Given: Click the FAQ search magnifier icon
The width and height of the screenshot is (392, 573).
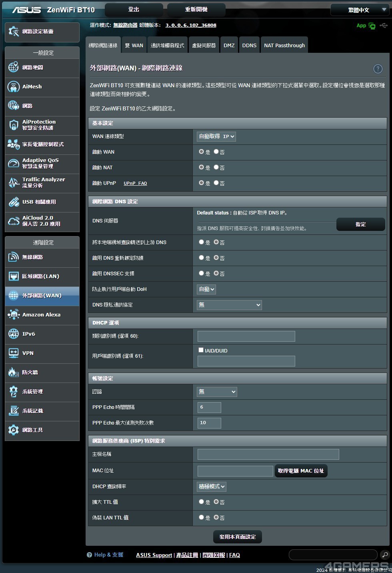Looking at the screenshot, I should [x=384, y=555].
